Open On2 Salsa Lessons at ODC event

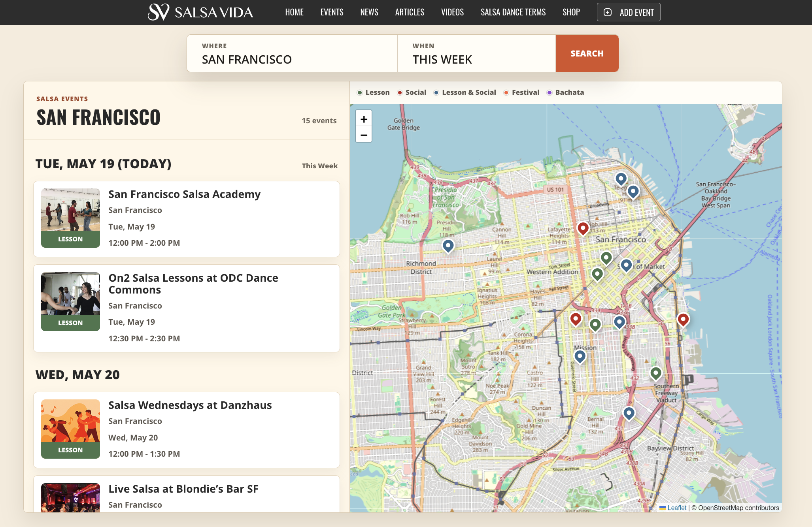point(193,284)
